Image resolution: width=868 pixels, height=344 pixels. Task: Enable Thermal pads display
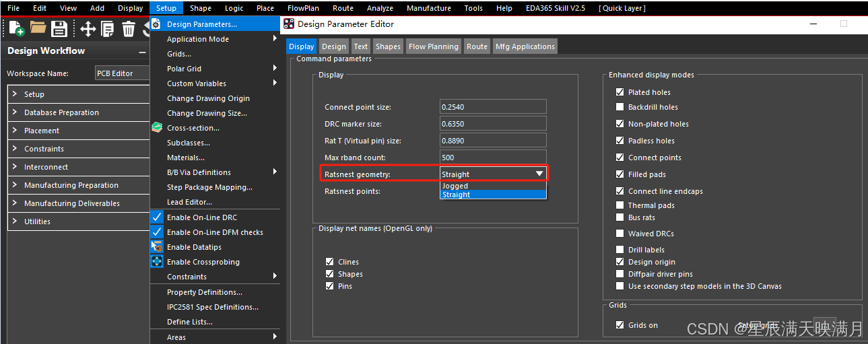click(620, 205)
